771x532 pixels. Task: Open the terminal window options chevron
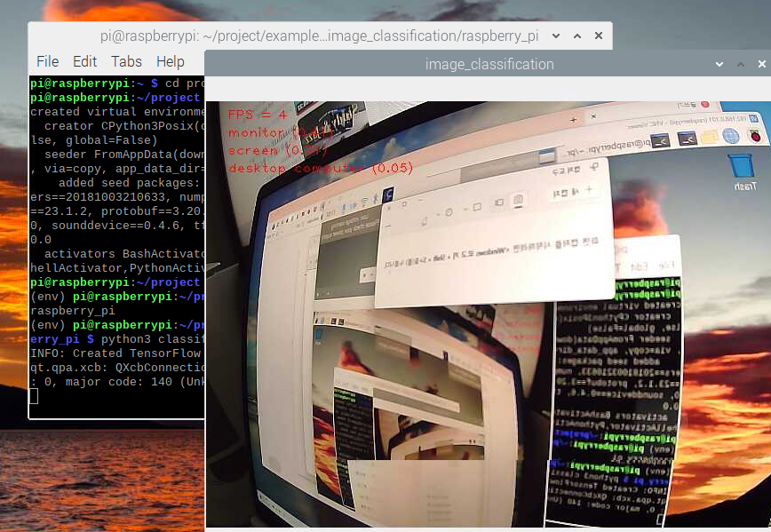[x=554, y=36]
